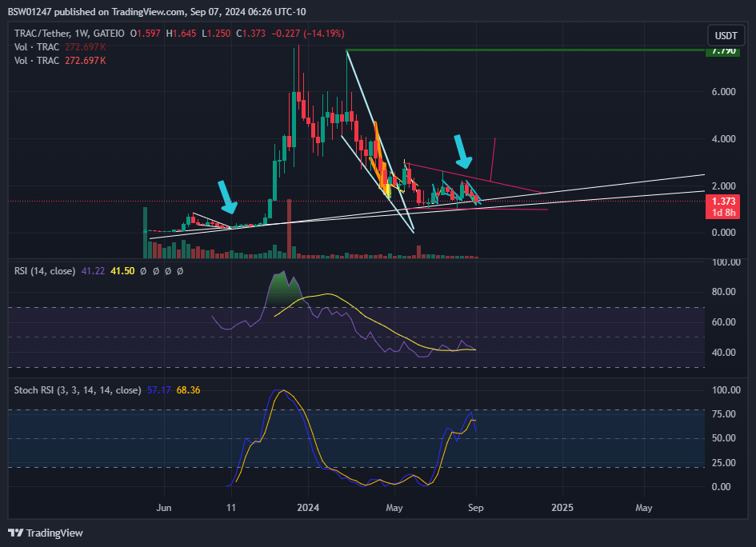Click the 60.00 RSI scale label
This screenshot has height=547, width=756.
pyautogui.click(x=723, y=322)
